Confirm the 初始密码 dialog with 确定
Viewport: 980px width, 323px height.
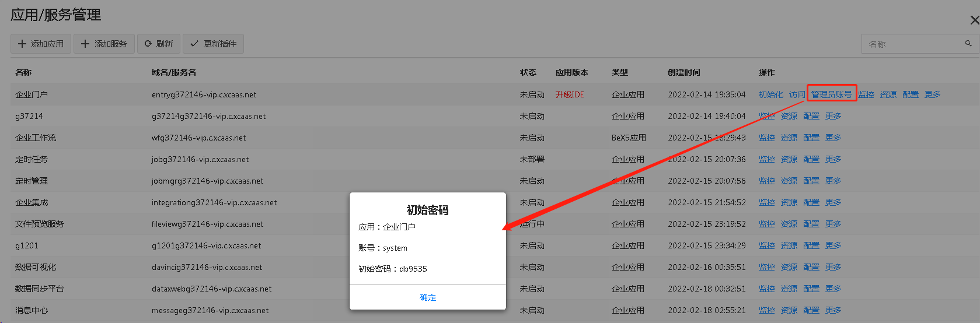(428, 297)
